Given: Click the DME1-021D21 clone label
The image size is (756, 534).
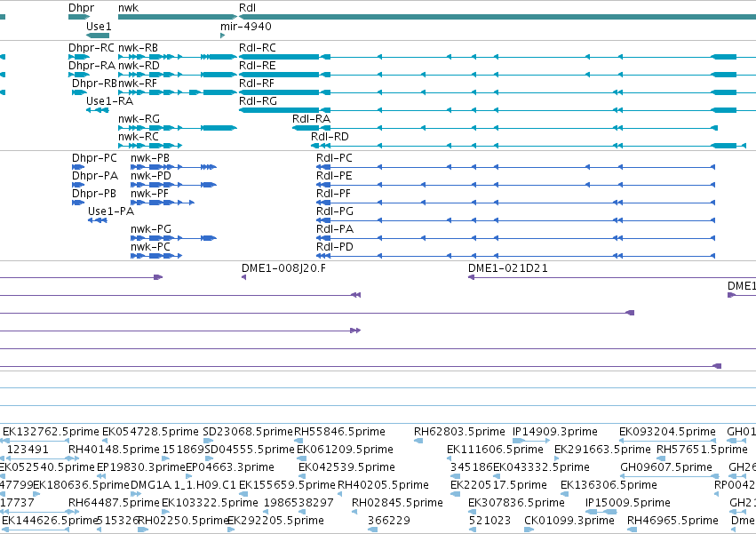Looking at the screenshot, I should pyautogui.click(x=507, y=268).
